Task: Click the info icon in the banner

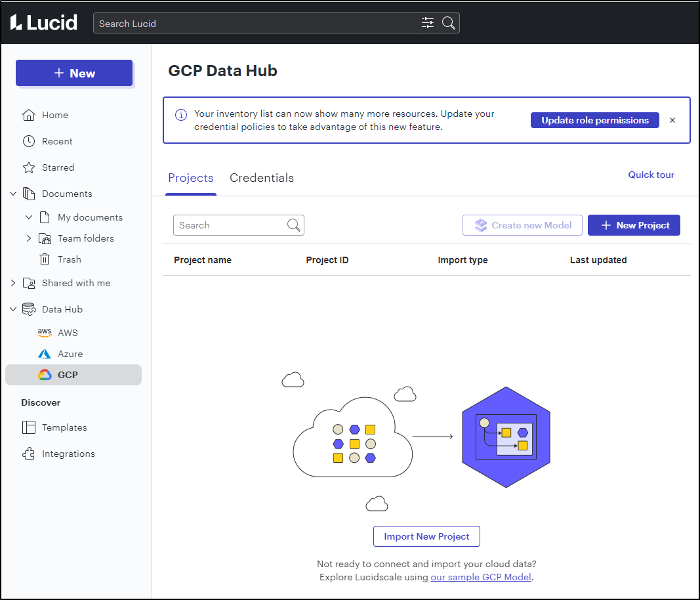Action: tap(181, 115)
